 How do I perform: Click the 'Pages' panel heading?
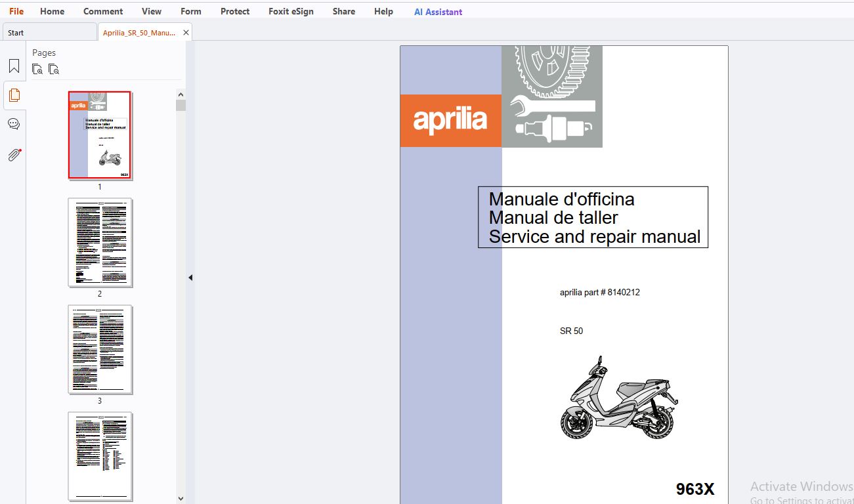44,52
